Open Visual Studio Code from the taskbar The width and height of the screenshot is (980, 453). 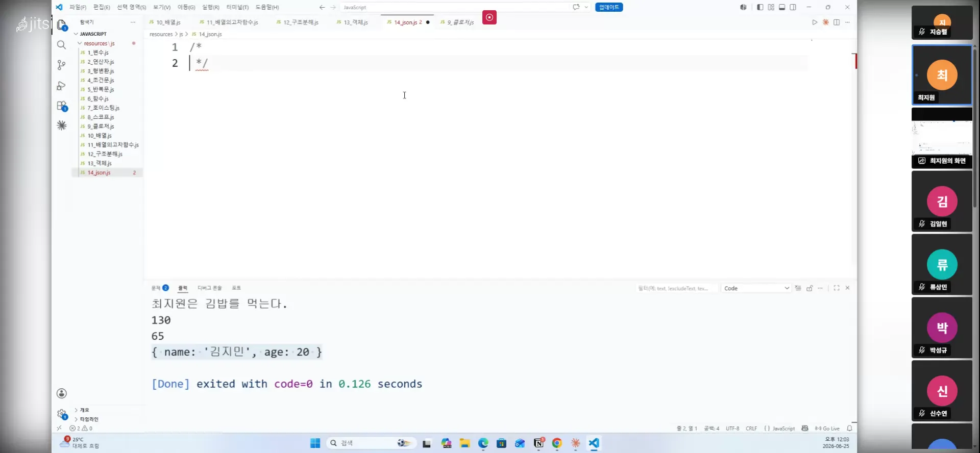point(594,443)
